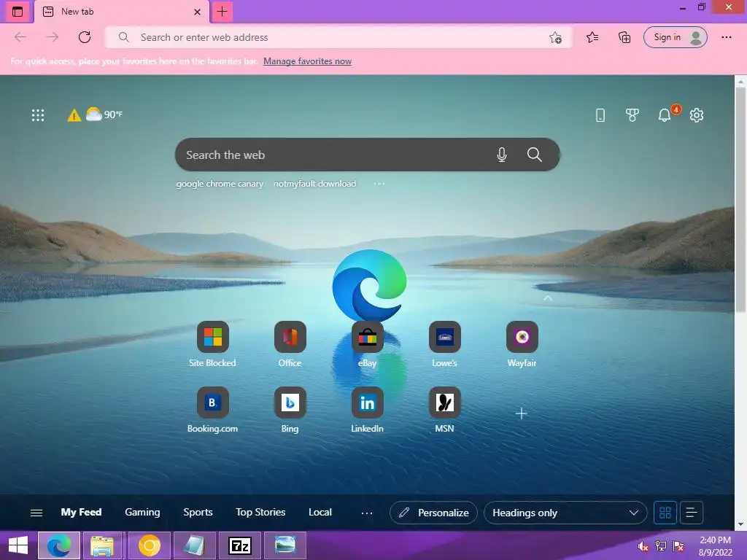The image size is (747, 560).
Task: Show more feed categories ellipsis
Action: tap(367, 513)
